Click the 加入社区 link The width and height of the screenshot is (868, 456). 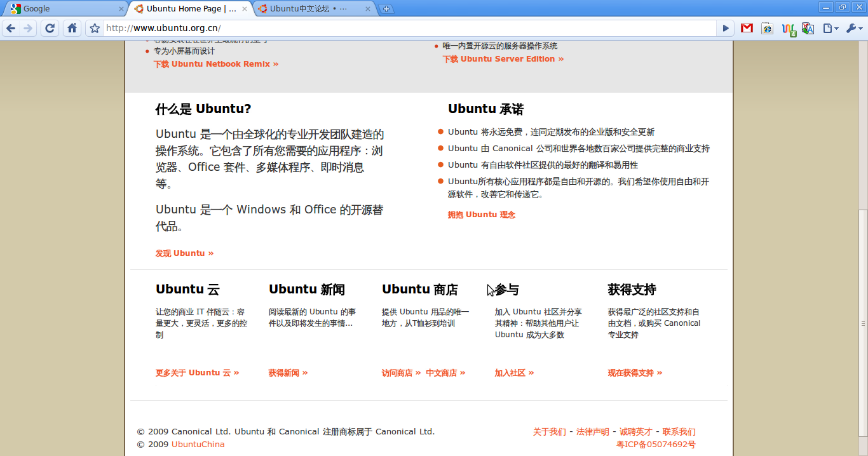(514, 373)
